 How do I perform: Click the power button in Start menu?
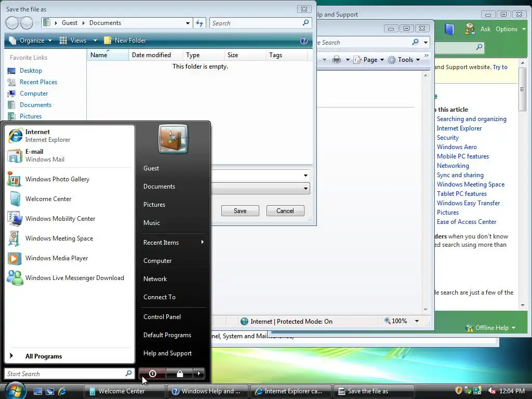coord(152,374)
